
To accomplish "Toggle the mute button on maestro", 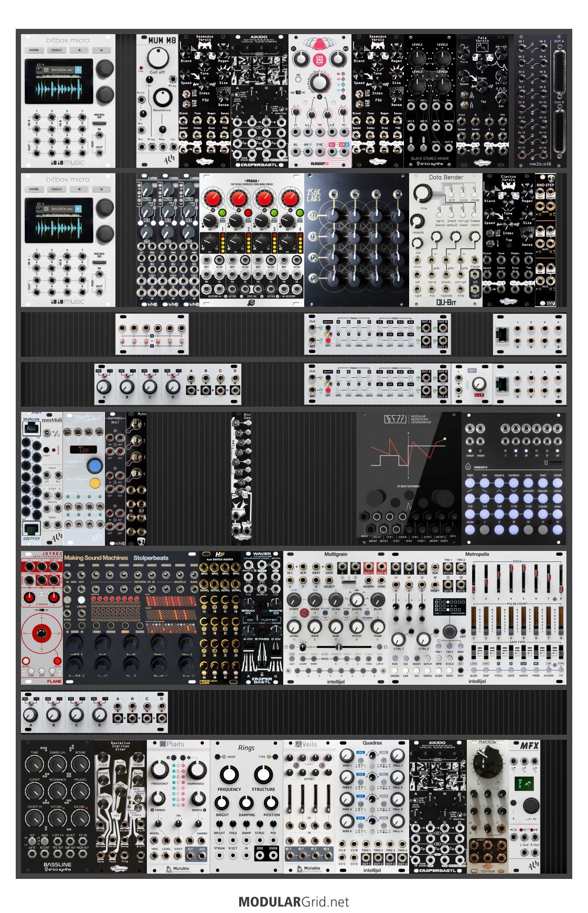I will coord(470,530).
